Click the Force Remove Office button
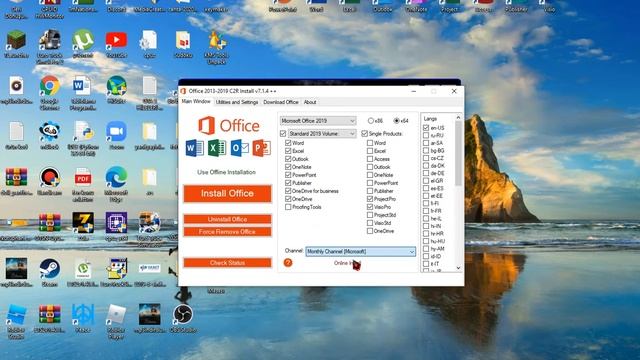The width and height of the screenshot is (640, 360). pyautogui.click(x=227, y=232)
